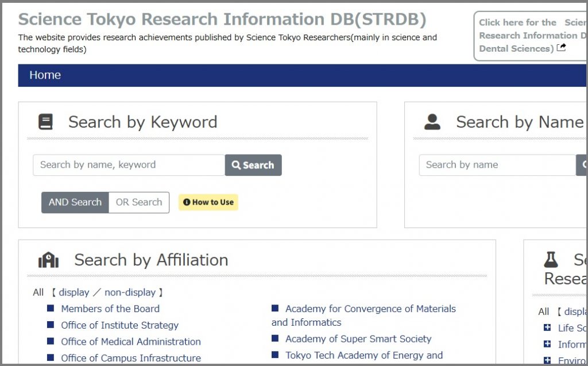Switch to OR Search mode
This screenshot has width=588, height=366.
[x=139, y=202]
